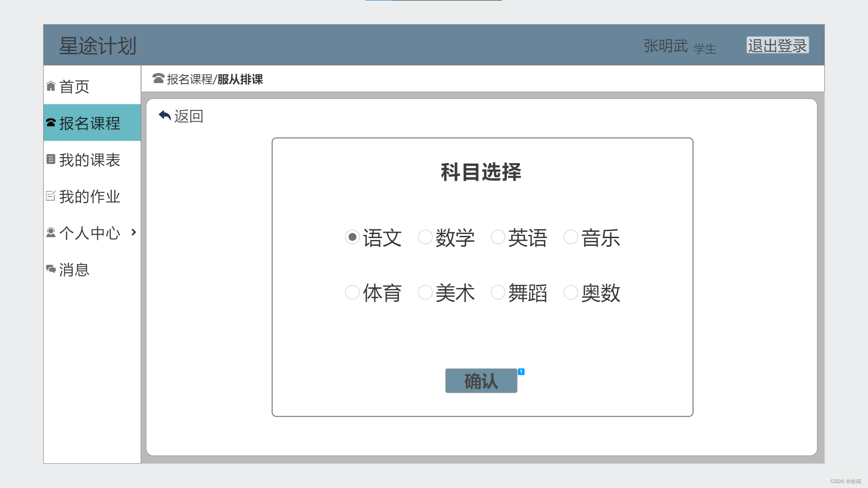Click the telephone icon in the 报名课程 sidebar item
This screenshot has width=868, height=488.
point(51,123)
